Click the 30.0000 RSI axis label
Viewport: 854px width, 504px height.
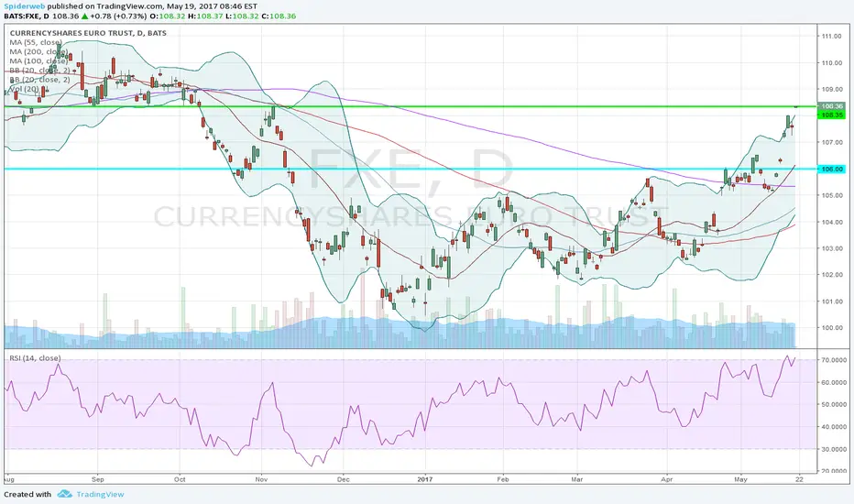[834, 449]
